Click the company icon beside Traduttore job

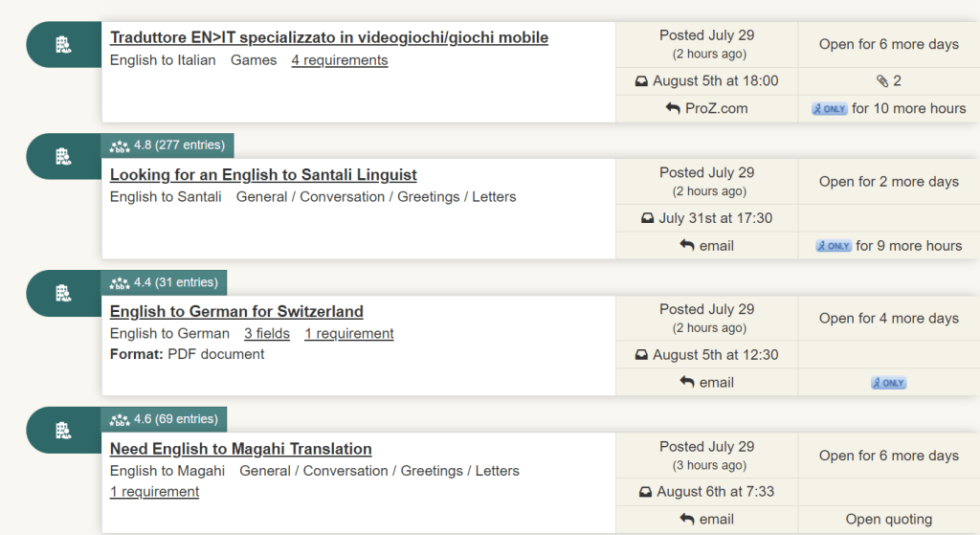click(63, 44)
